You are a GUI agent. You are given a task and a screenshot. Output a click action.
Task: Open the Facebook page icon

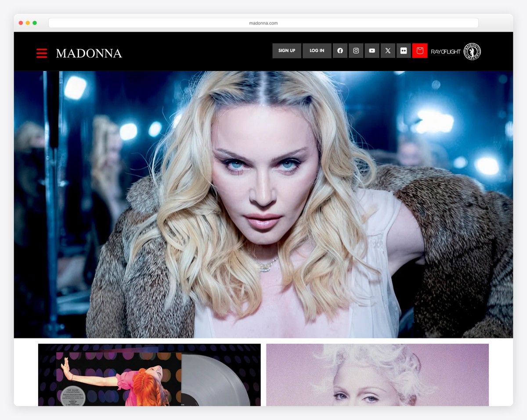340,50
